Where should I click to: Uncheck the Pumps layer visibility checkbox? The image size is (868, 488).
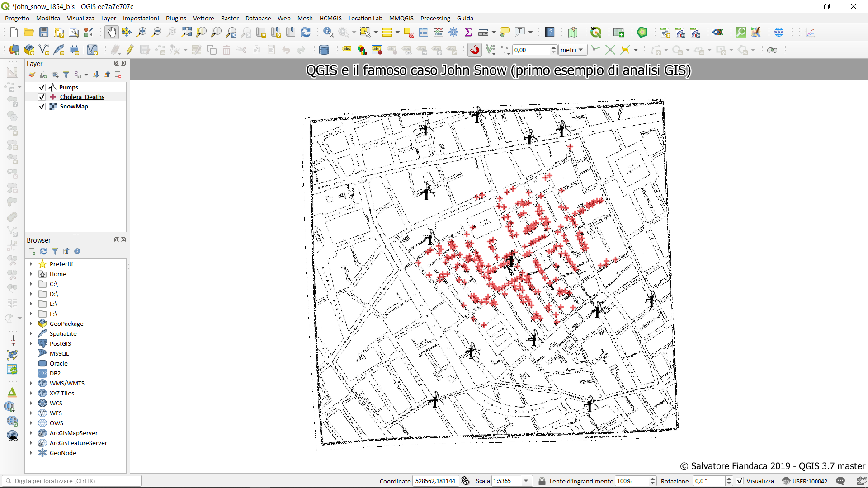(x=42, y=88)
